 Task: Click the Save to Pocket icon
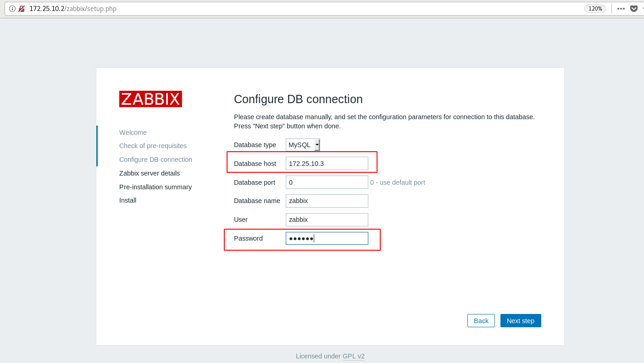(x=634, y=9)
